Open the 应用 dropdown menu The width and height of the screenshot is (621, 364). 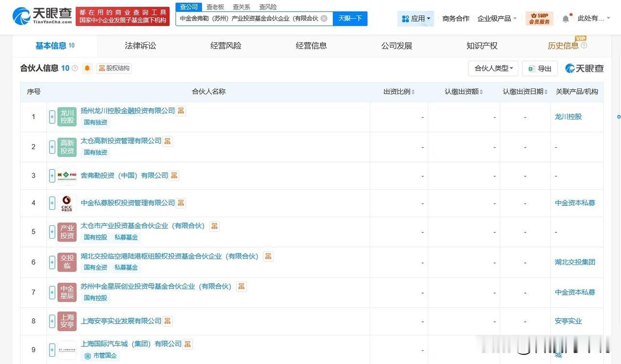(x=415, y=18)
